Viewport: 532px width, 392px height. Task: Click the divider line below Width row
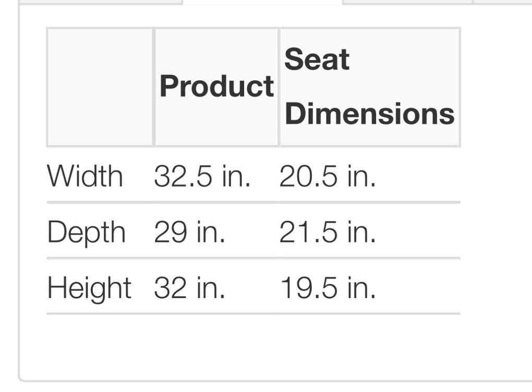tap(253, 202)
